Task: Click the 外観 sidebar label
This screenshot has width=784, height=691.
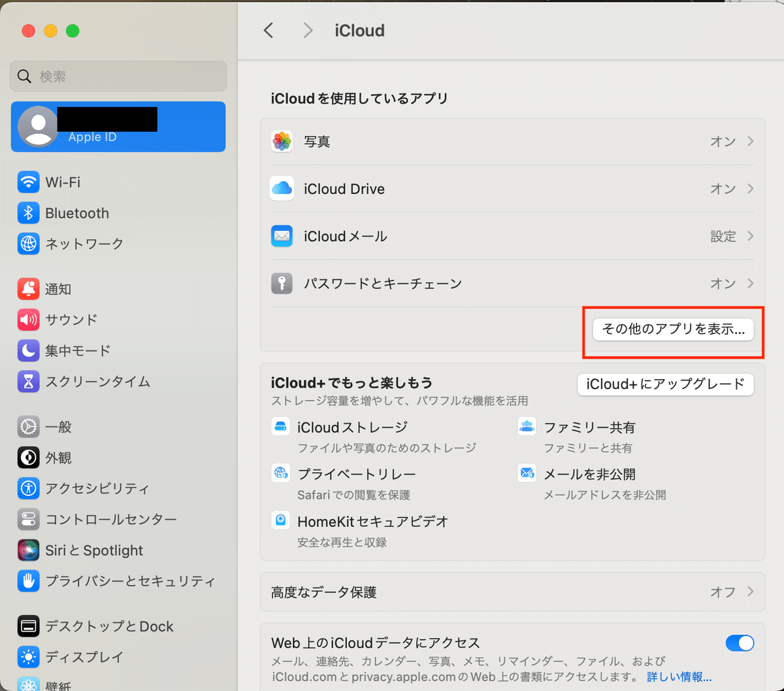Action: [58, 458]
